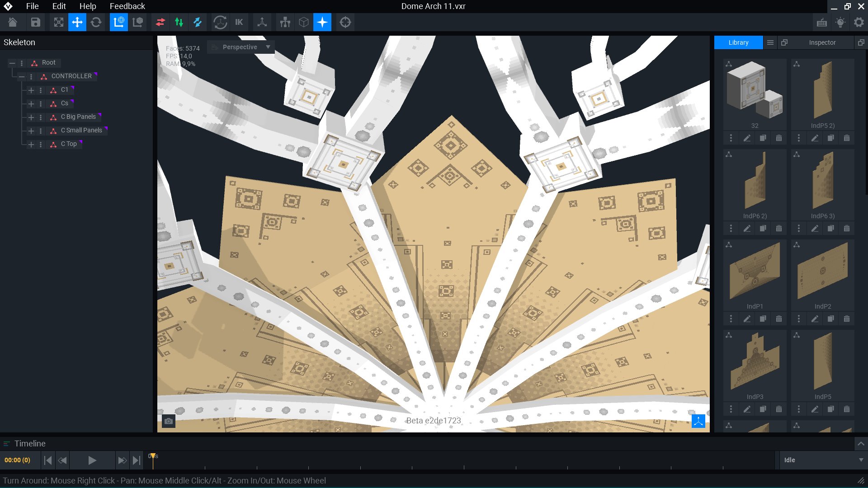This screenshot has width=868, height=488.
Task: Toggle the lighting bulb button
Action: (840, 22)
